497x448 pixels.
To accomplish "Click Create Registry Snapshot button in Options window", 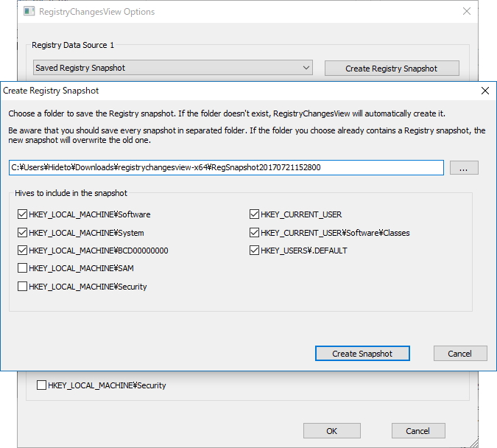I will pos(392,69).
